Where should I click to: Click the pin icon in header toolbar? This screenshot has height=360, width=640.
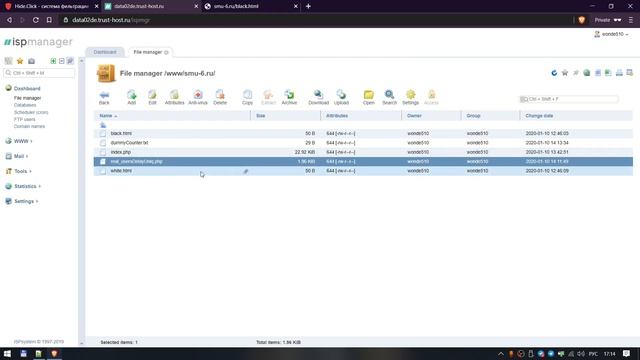pyautogui.click(x=576, y=73)
